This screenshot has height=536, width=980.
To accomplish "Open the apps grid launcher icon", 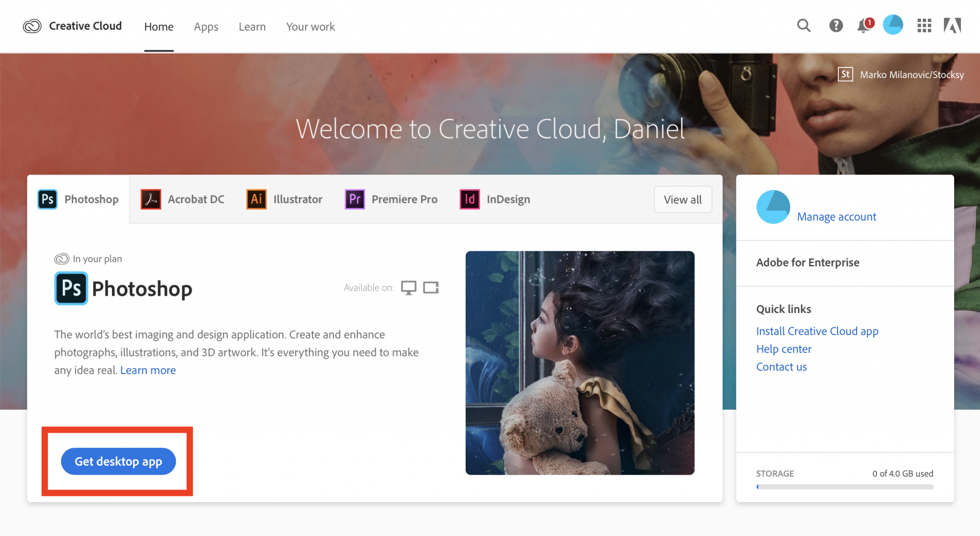I will [924, 25].
